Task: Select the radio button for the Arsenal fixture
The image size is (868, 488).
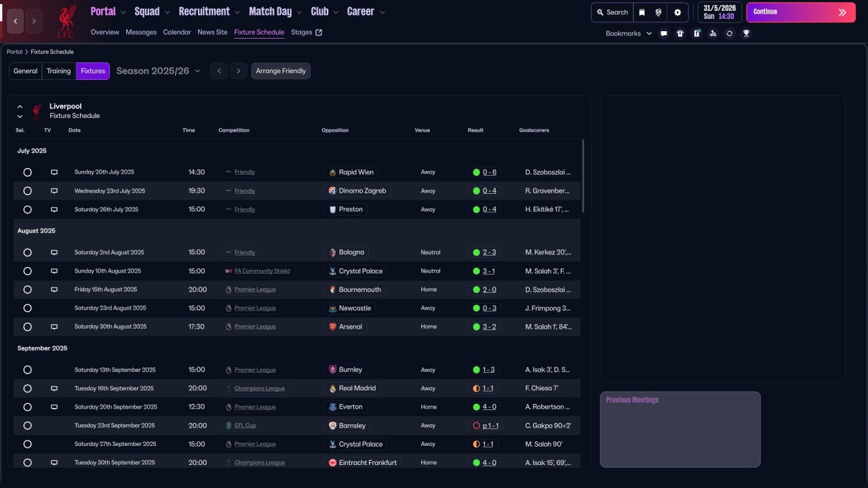Action: coord(27,327)
